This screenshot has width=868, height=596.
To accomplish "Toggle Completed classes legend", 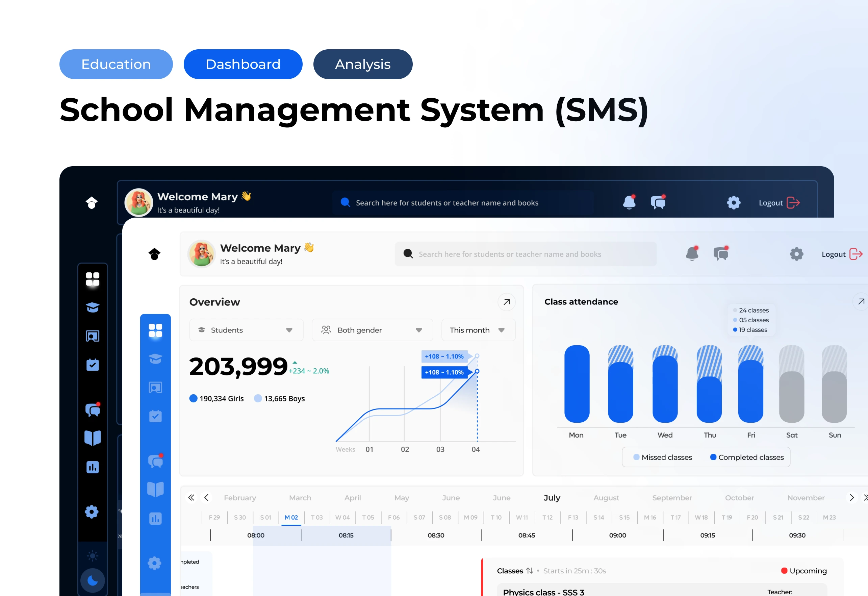I will coord(747,457).
